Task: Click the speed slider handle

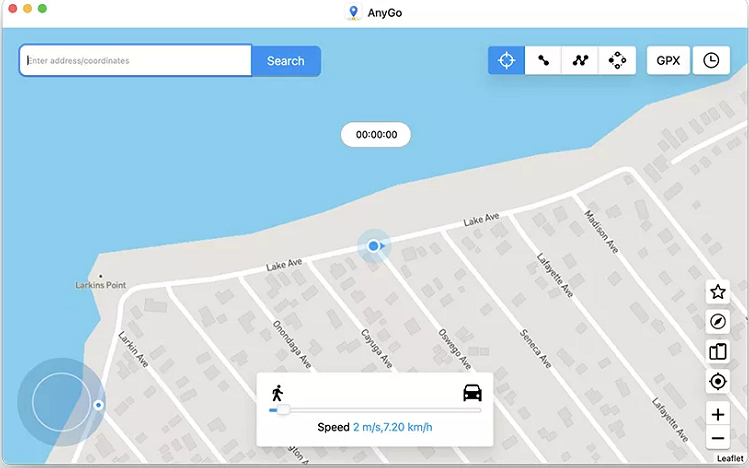Action: pyautogui.click(x=283, y=410)
